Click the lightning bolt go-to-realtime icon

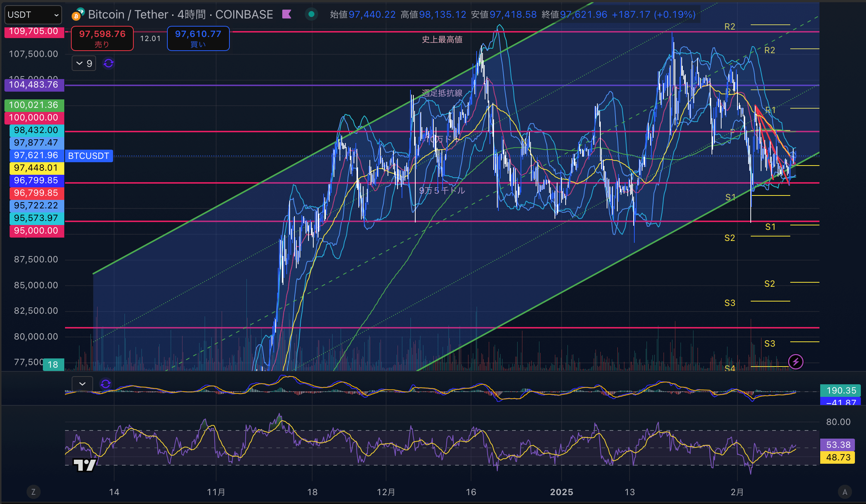(796, 362)
